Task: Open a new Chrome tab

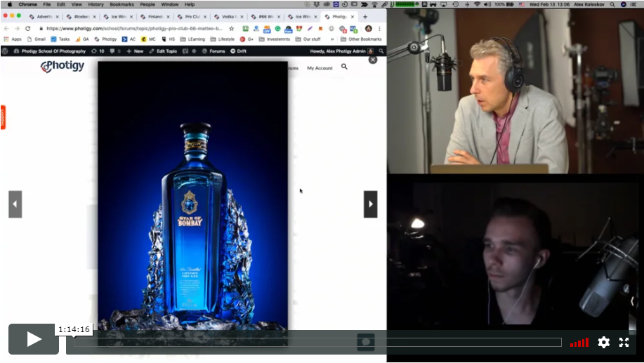Action: pyautogui.click(x=364, y=17)
